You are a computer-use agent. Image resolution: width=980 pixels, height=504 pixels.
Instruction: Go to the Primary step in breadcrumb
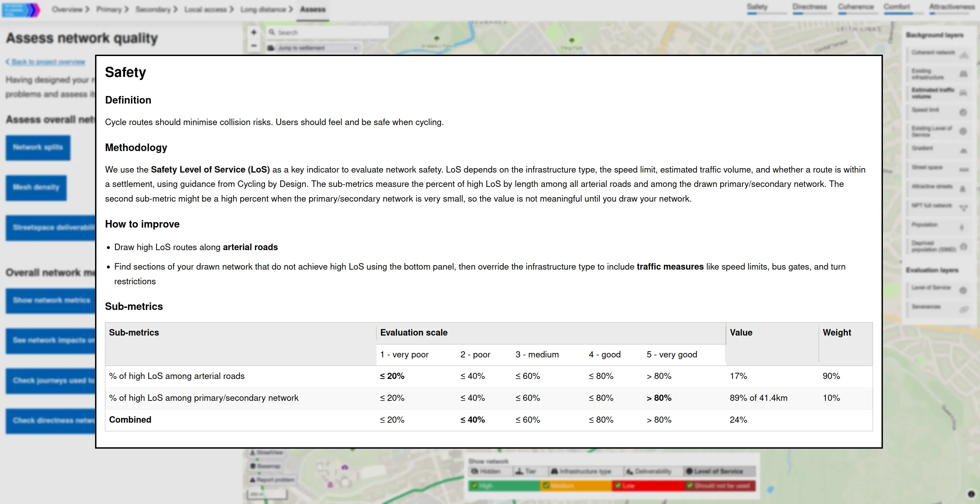pos(109,9)
